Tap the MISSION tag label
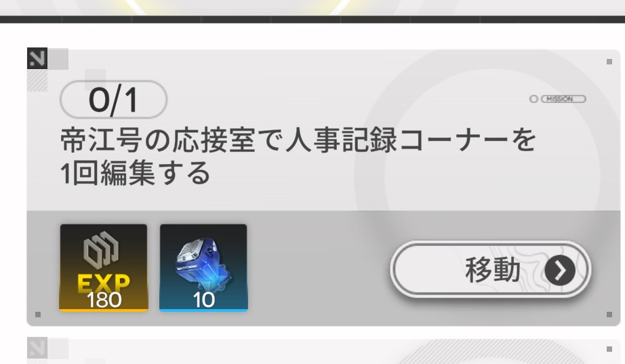The image size is (625, 364). 563,99
